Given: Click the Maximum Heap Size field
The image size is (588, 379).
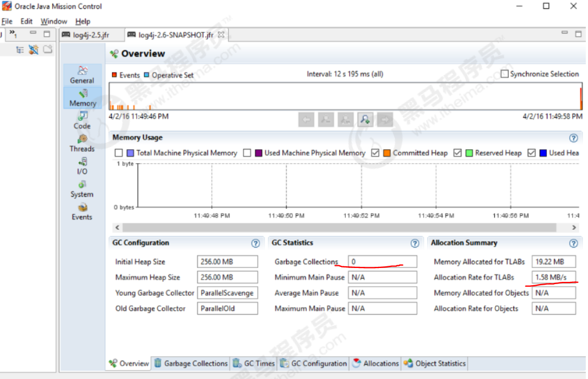Looking at the screenshot, I should coord(228,277).
